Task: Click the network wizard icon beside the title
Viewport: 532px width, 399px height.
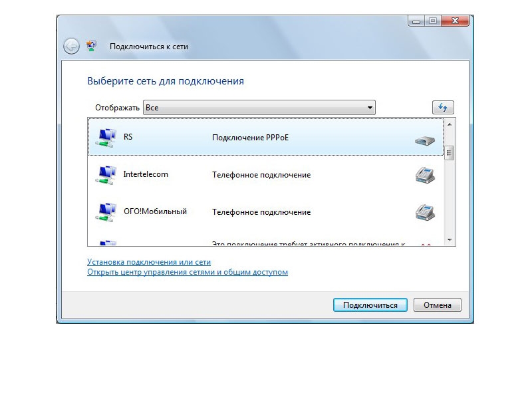Action: tap(91, 45)
